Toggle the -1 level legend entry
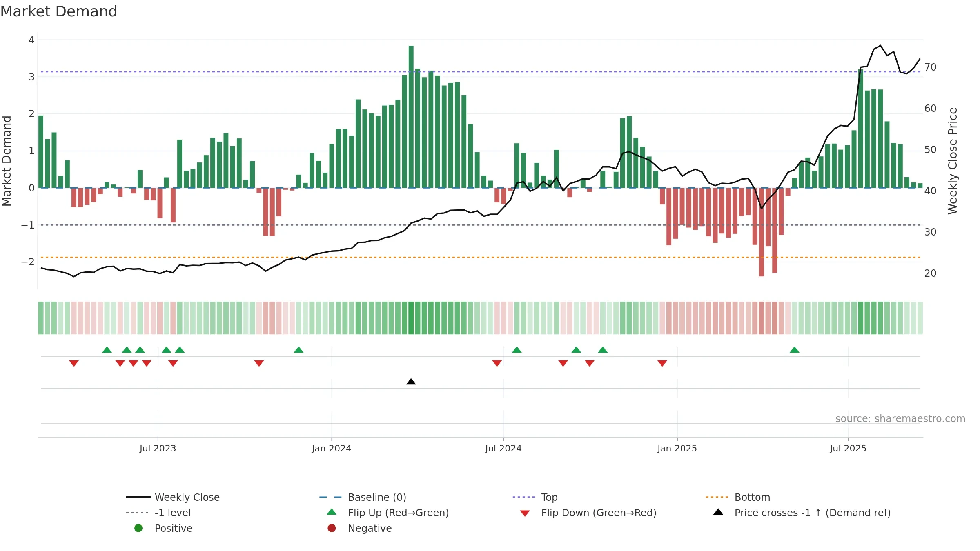Screen dimensions: 980x551 158,513
